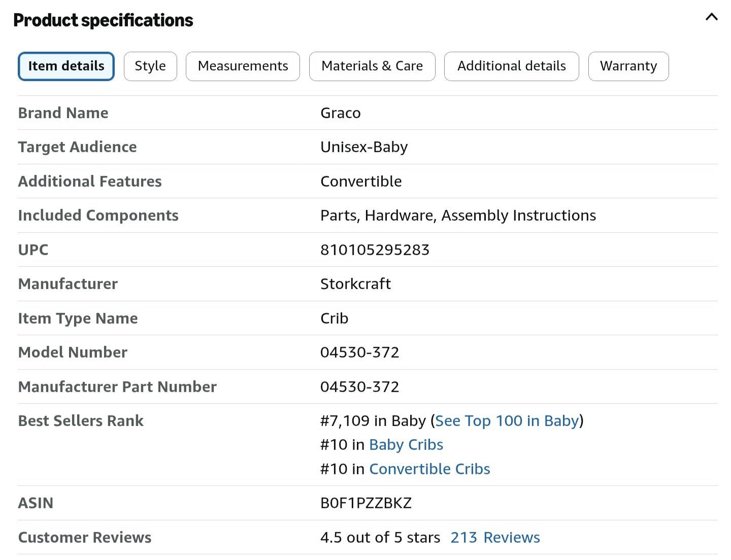Select the #7,109 in Baby rank text
This screenshot has width=731, height=560.
click(373, 421)
